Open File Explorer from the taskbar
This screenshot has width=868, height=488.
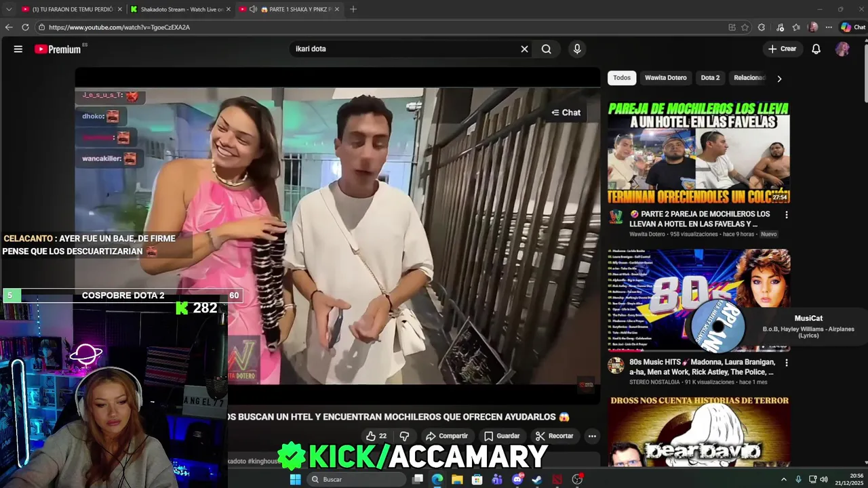[x=457, y=479]
